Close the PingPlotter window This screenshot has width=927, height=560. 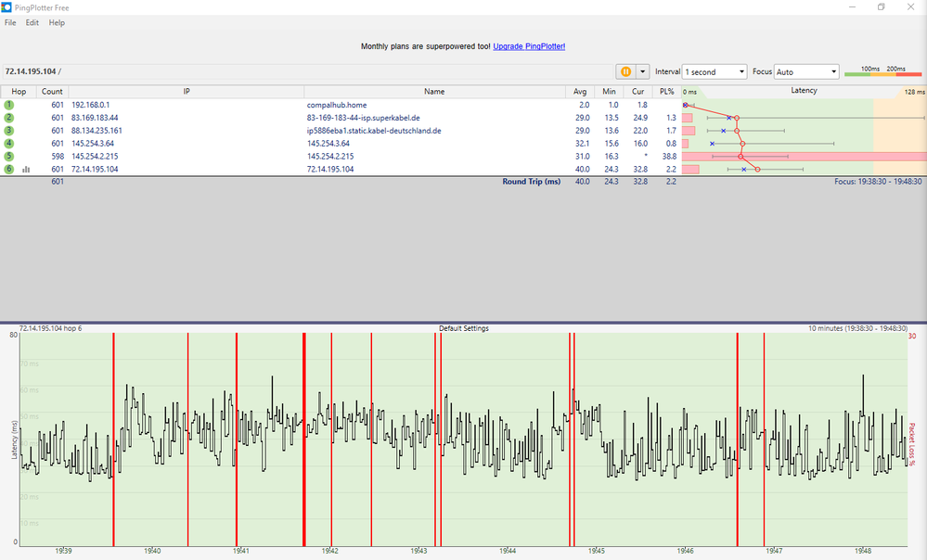click(x=910, y=7)
